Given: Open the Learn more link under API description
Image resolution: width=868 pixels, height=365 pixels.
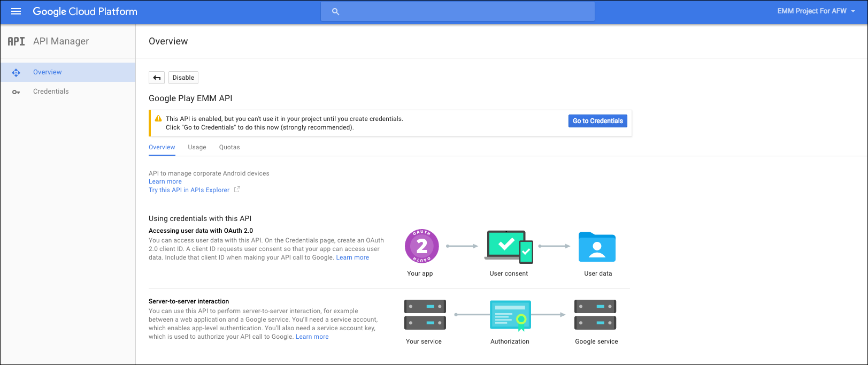Looking at the screenshot, I should click(165, 181).
